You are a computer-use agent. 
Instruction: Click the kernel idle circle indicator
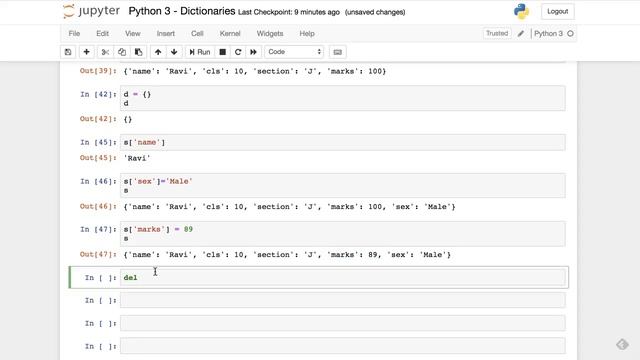[x=570, y=33]
